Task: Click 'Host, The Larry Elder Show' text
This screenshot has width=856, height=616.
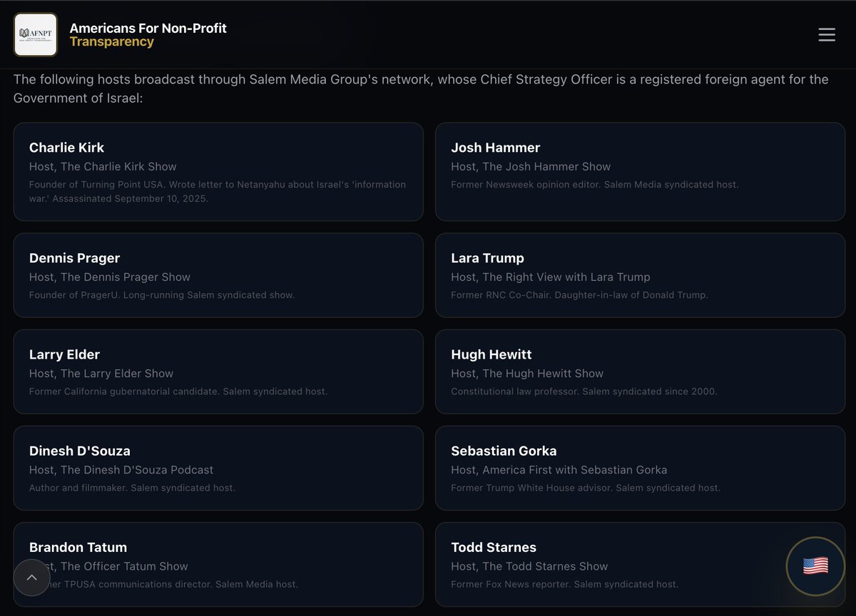Action: click(x=101, y=373)
